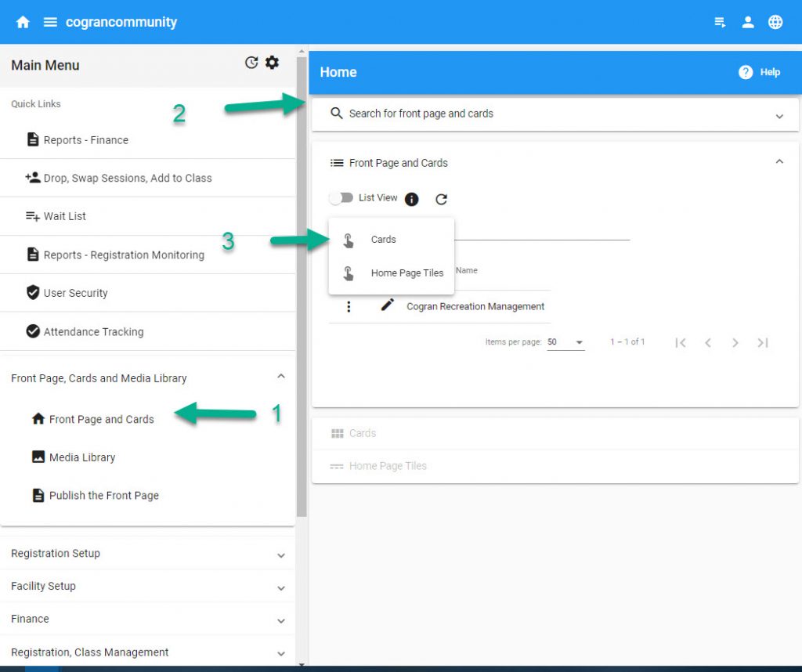Select Cards from the popup menu
Screen dimensions: 802x672
tap(383, 240)
